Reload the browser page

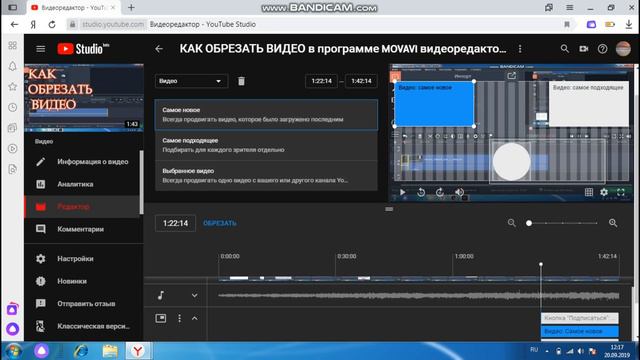[52, 24]
